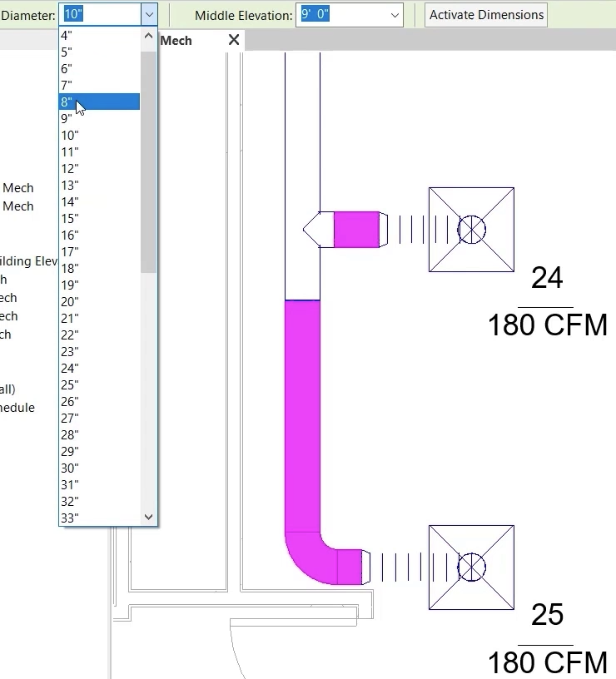
Task: Select the lower air terminal tagged 25
Action: [x=471, y=567]
